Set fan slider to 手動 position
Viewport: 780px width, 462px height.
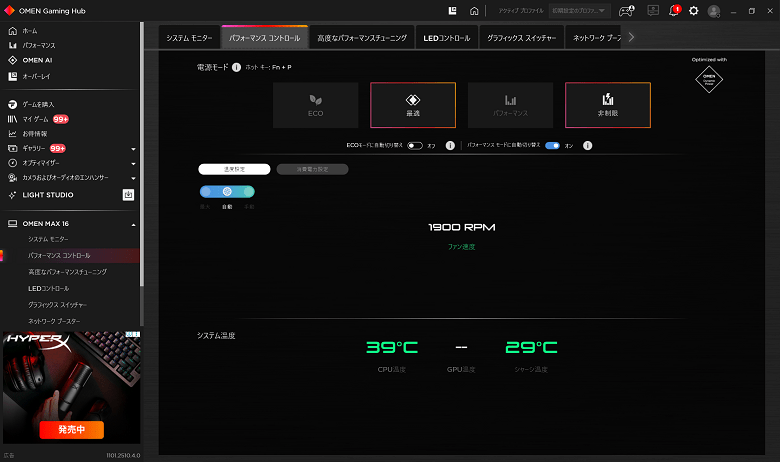tap(249, 191)
